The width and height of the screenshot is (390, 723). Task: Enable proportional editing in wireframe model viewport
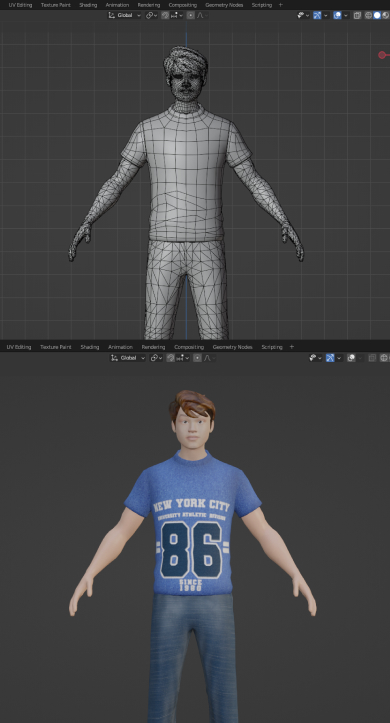pyautogui.click(x=191, y=15)
